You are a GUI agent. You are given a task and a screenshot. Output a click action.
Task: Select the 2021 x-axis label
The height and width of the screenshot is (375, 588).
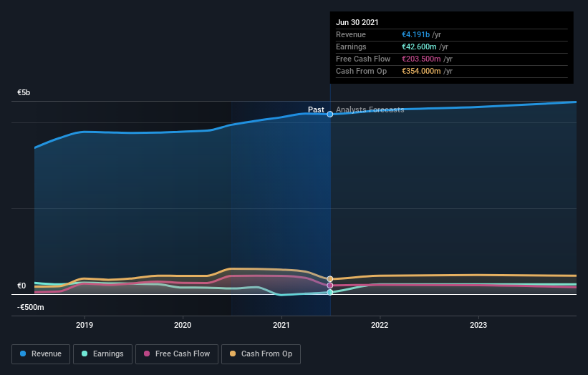(281, 325)
